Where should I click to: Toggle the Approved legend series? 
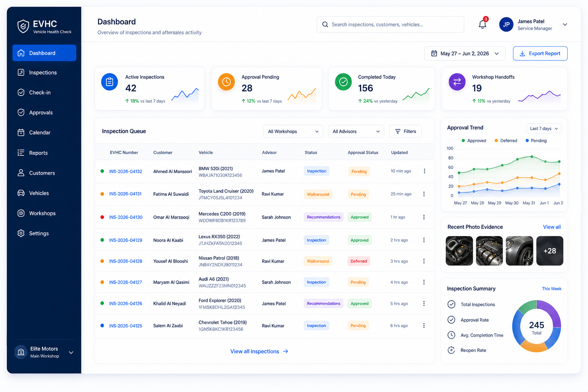[x=474, y=140]
